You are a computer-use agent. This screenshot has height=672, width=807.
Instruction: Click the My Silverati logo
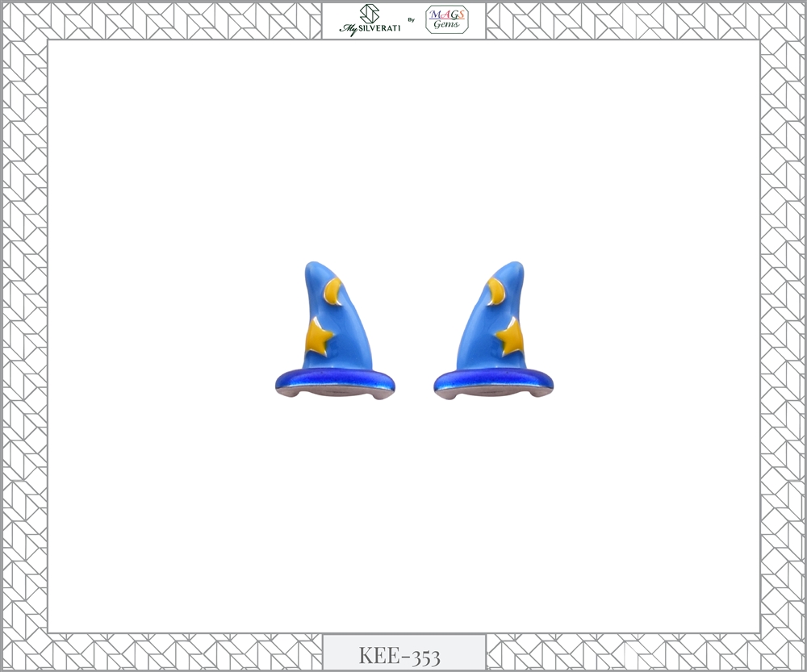click(x=370, y=21)
